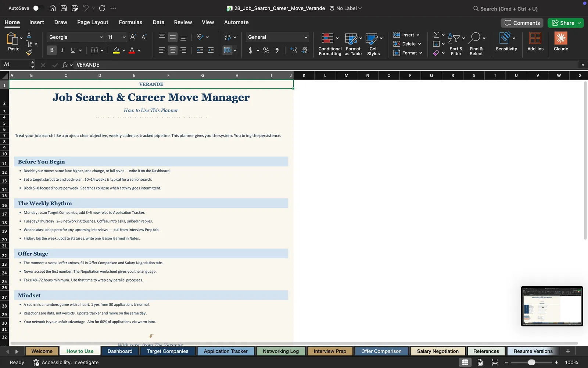
Task: Open Sort & Filter options
Action: 456,44
